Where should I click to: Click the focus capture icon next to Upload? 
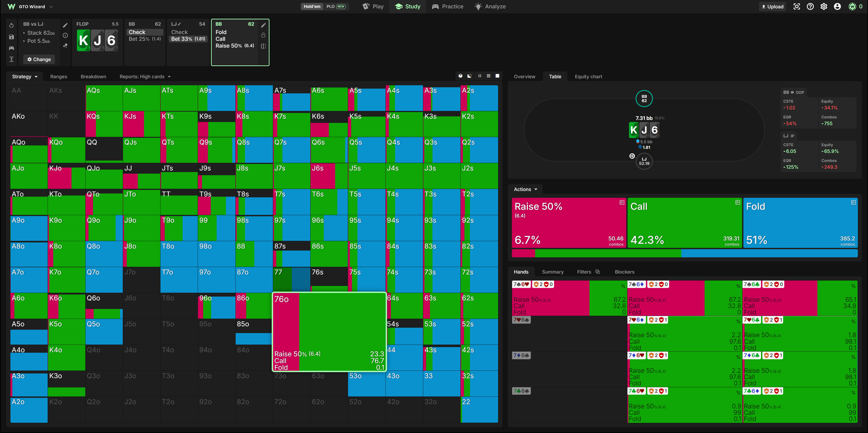click(796, 6)
